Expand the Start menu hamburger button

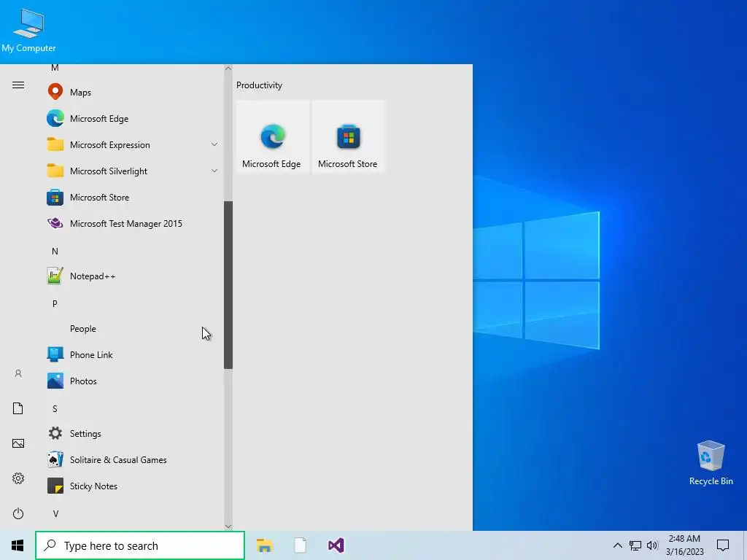click(18, 85)
